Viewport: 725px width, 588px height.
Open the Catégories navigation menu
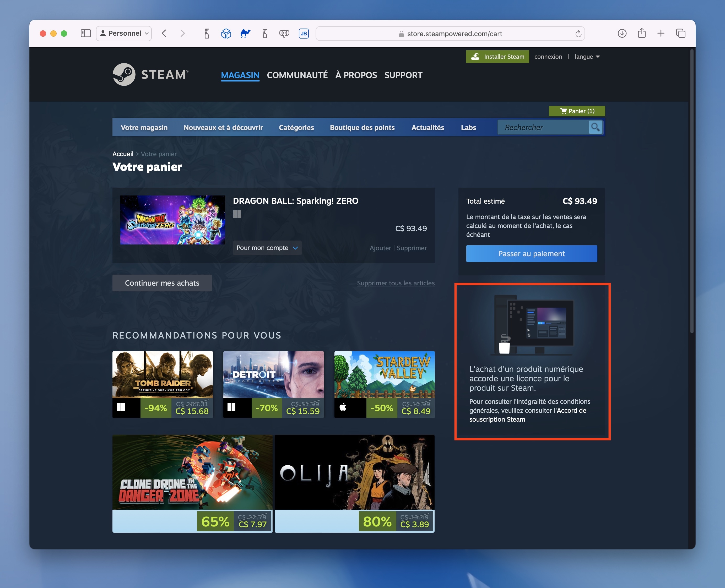coord(296,127)
